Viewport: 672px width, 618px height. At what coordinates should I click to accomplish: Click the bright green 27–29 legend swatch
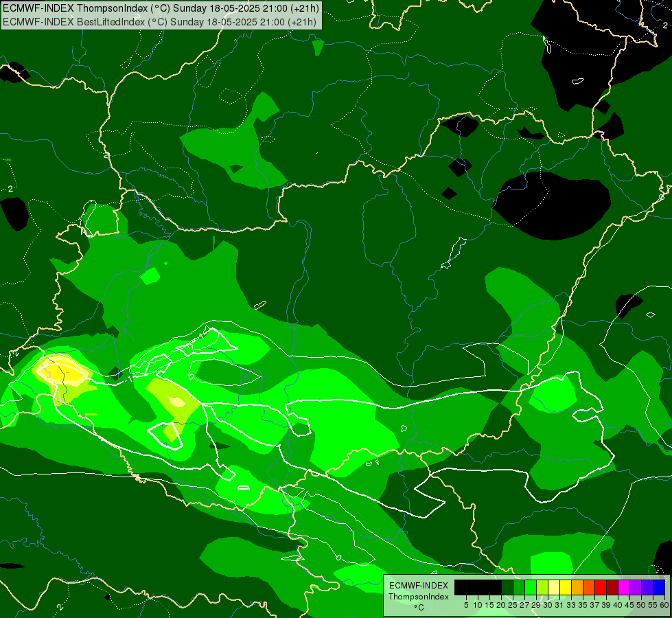(x=531, y=587)
